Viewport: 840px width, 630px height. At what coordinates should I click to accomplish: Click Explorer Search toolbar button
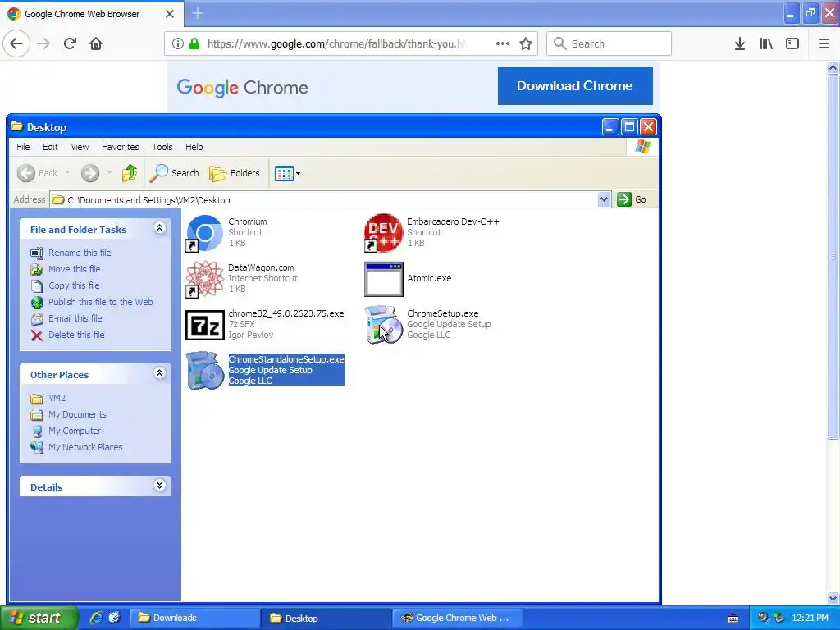[x=174, y=173]
